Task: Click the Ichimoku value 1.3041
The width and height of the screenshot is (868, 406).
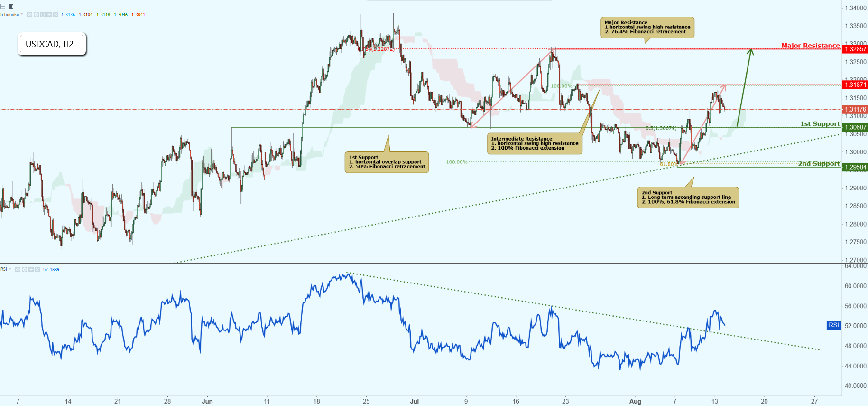Action: [138, 15]
